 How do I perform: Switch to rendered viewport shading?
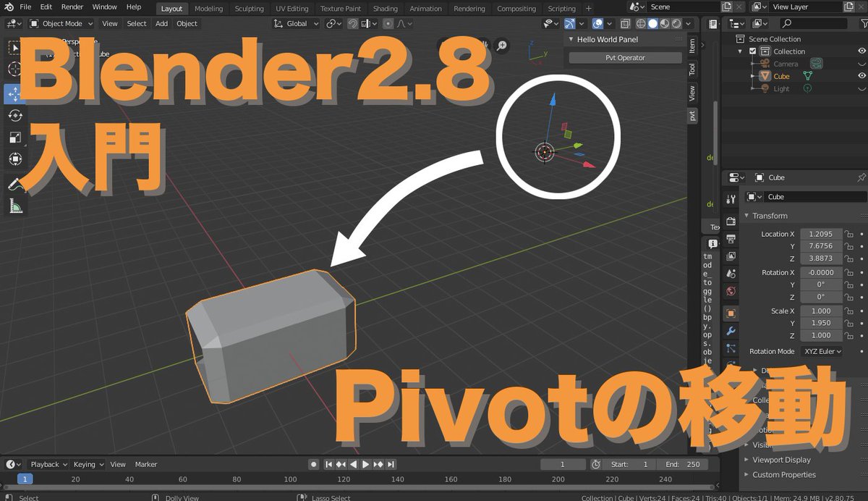(x=676, y=23)
